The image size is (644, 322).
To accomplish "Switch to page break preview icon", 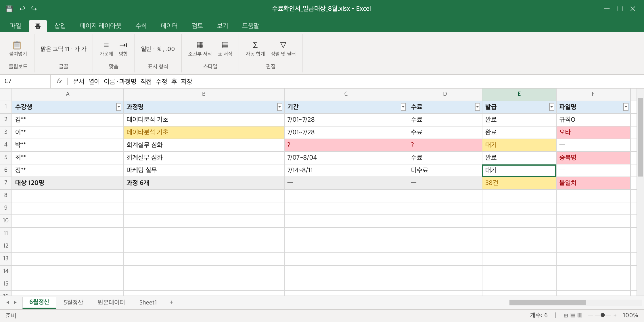I will tap(580, 315).
